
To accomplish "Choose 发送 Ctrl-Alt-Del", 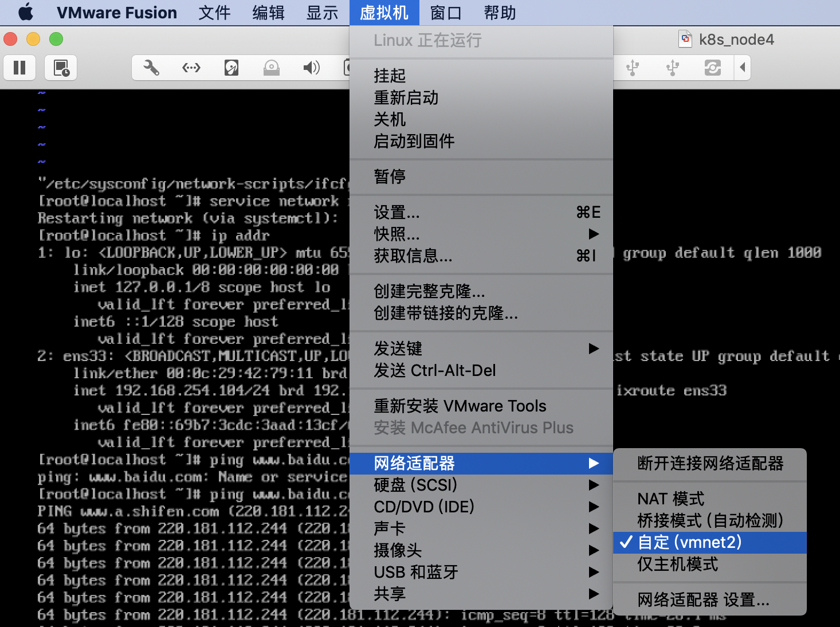I will coord(481,370).
